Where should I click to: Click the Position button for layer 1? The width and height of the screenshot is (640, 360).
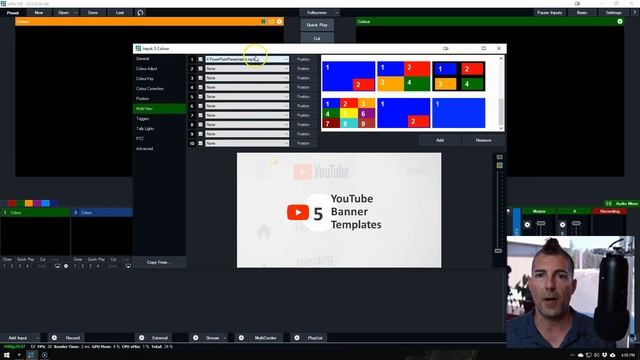point(303,59)
